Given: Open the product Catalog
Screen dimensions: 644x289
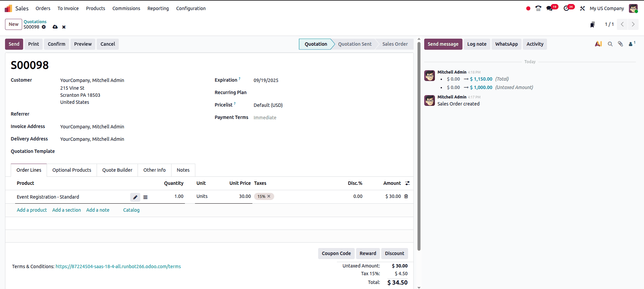Looking at the screenshot, I should tap(131, 210).
